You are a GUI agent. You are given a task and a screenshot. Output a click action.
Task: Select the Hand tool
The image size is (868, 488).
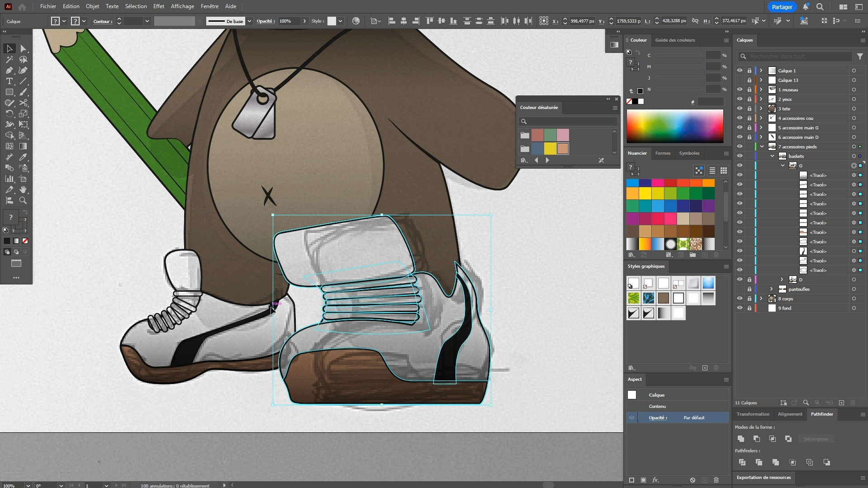(x=23, y=190)
